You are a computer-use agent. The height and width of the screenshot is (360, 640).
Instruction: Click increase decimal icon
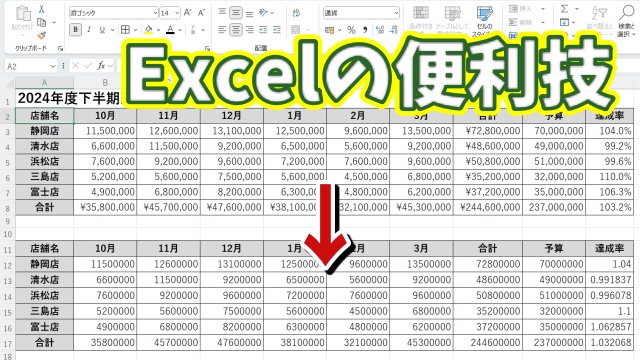click(x=380, y=30)
